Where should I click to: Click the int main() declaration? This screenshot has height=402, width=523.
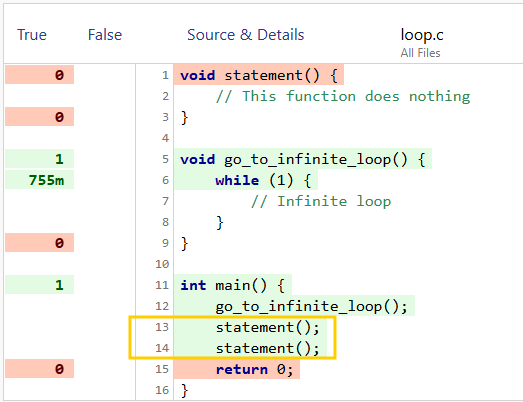point(232,285)
